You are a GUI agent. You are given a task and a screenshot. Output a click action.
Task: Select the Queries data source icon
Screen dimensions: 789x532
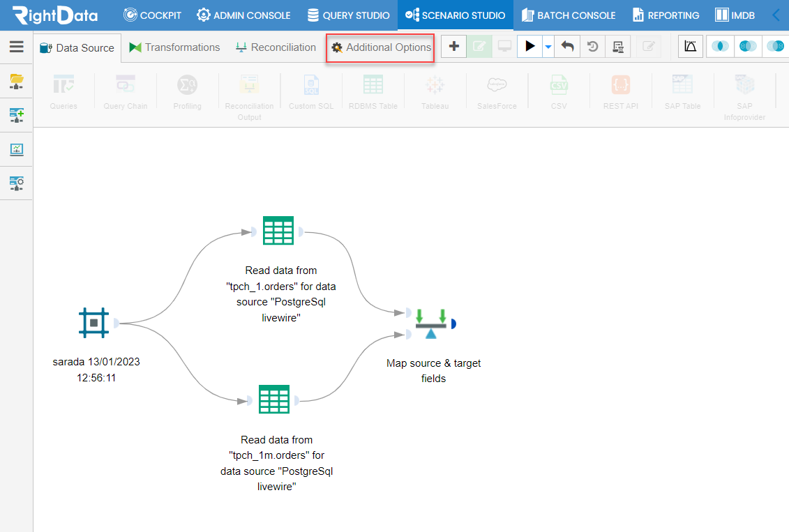pyautogui.click(x=63, y=91)
